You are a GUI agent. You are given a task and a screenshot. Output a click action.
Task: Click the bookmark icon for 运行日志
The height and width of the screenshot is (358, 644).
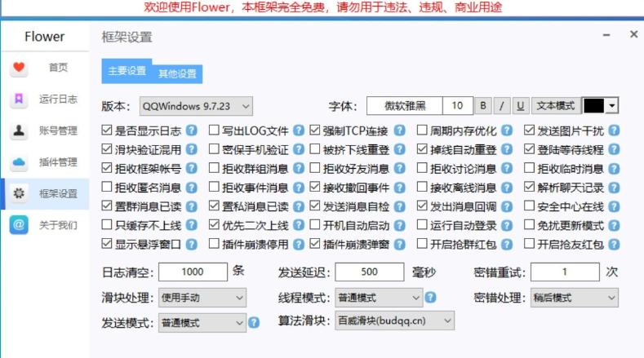click(19, 99)
